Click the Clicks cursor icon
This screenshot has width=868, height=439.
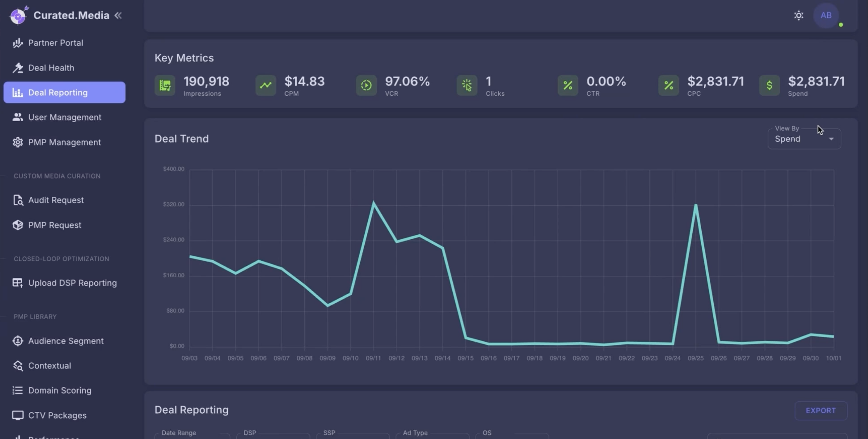[467, 85]
